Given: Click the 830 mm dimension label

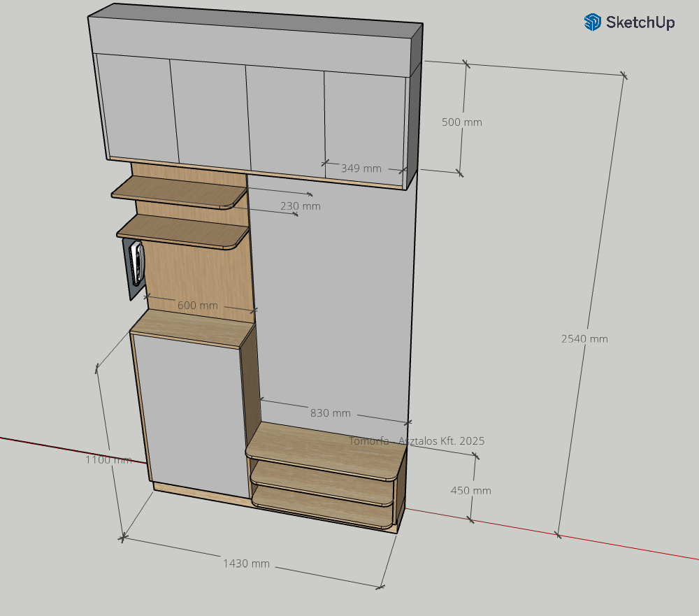Looking at the screenshot, I should click(x=330, y=413).
